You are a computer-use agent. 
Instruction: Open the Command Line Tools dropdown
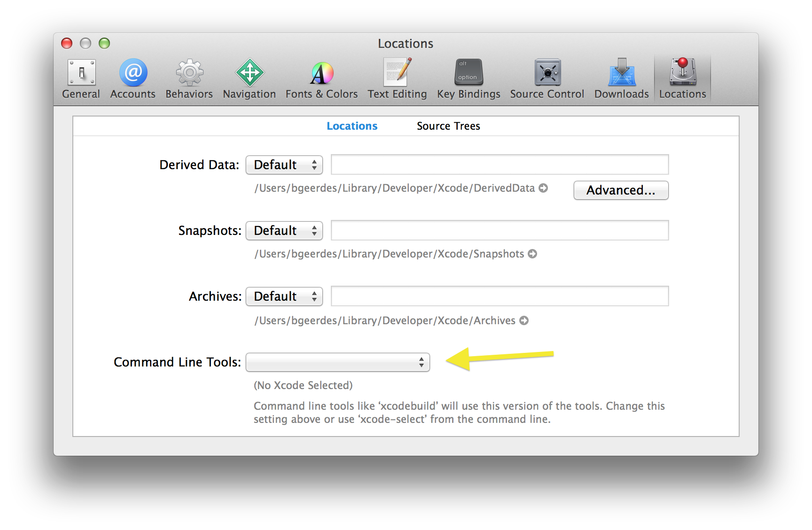338,362
